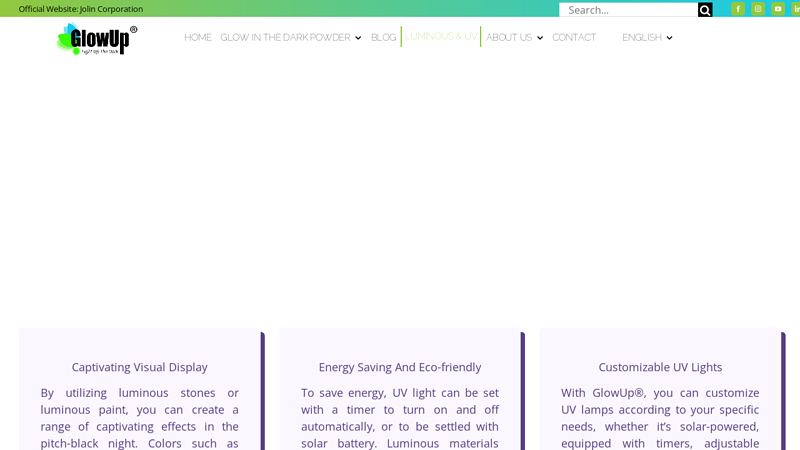Screen dimensions: 800x450
Task: Click Glow In The Dark Powder label
Action: [x=285, y=37]
